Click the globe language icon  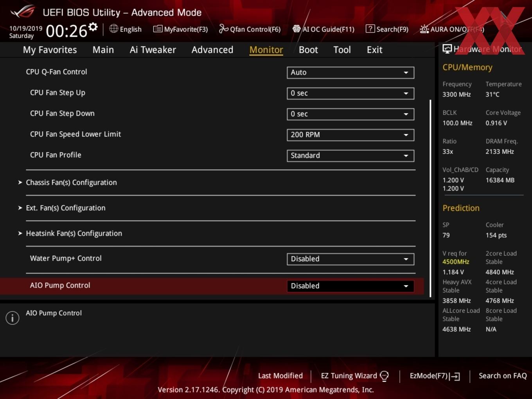click(113, 29)
